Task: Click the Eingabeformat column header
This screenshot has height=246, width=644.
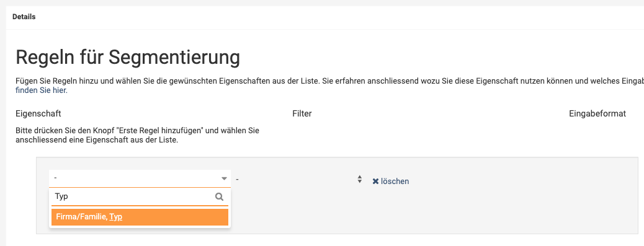Action: click(597, 113)
